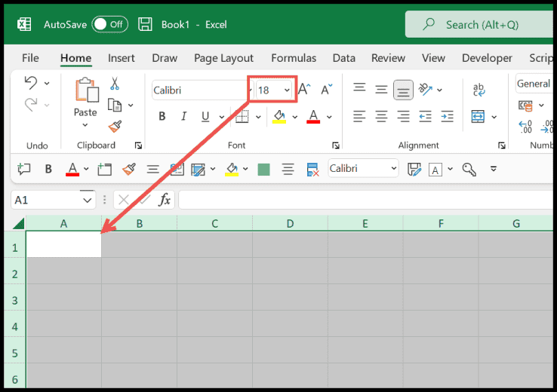Toggle Bold formatting in the Font group

pos(162,116)
